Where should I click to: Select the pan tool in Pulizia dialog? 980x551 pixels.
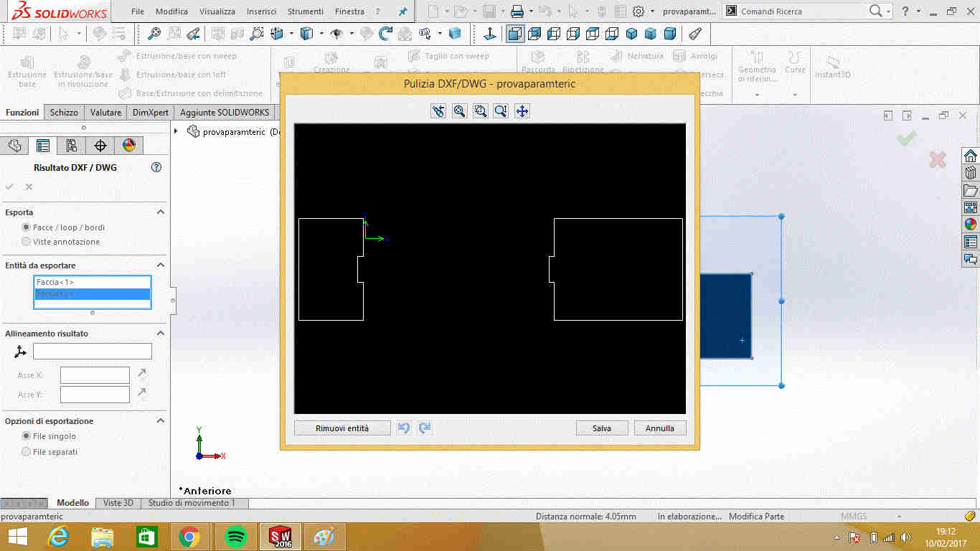[522, 111]
